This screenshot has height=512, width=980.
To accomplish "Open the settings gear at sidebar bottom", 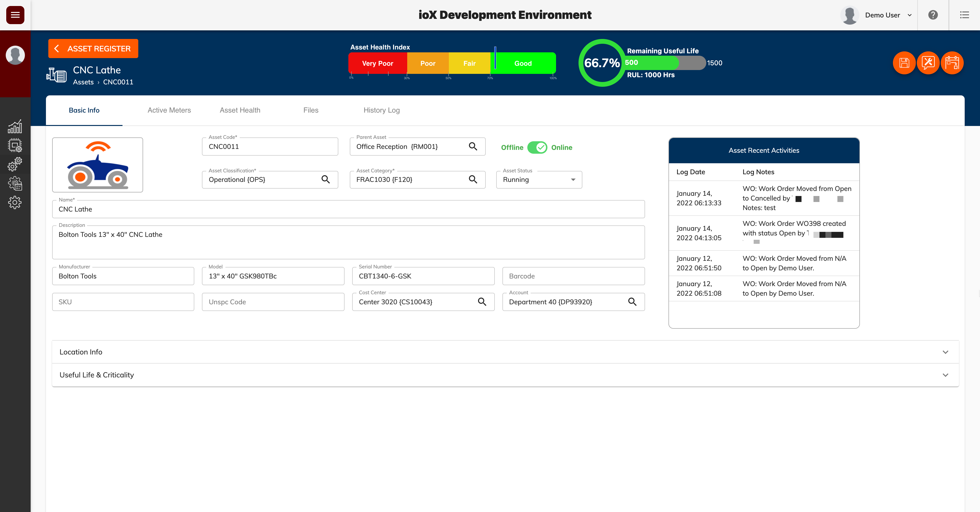I will click(15, 202).
